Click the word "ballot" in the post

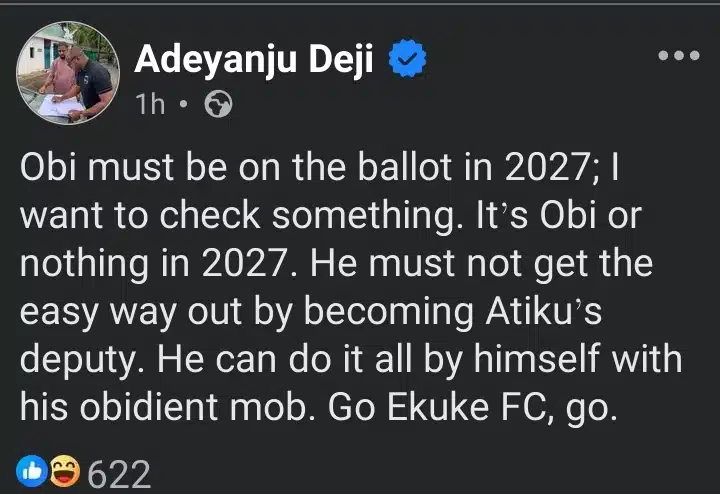pyautogui.click(x=391, y=170)
